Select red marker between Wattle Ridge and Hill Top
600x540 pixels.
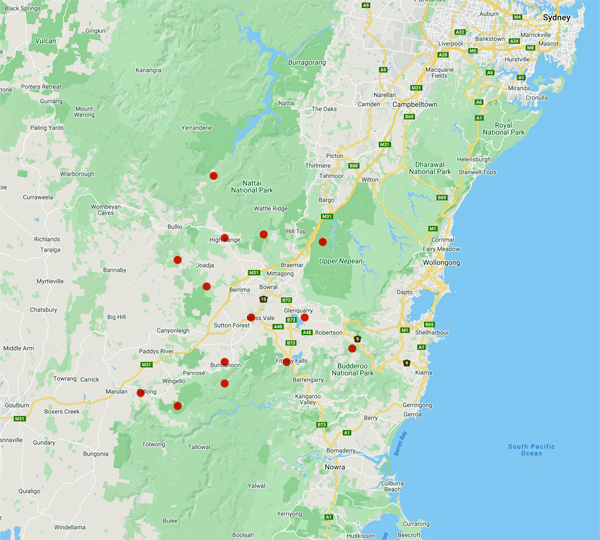pyautogui.click(x=263, y=234)
